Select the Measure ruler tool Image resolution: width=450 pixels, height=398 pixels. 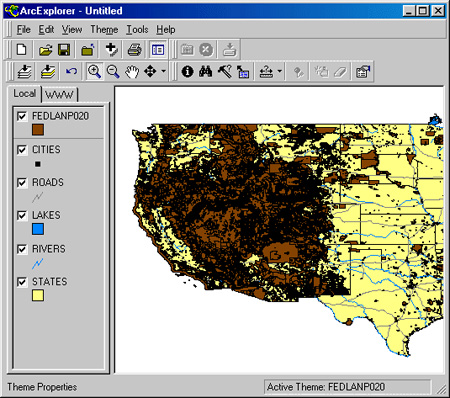(x=266, y=71)
